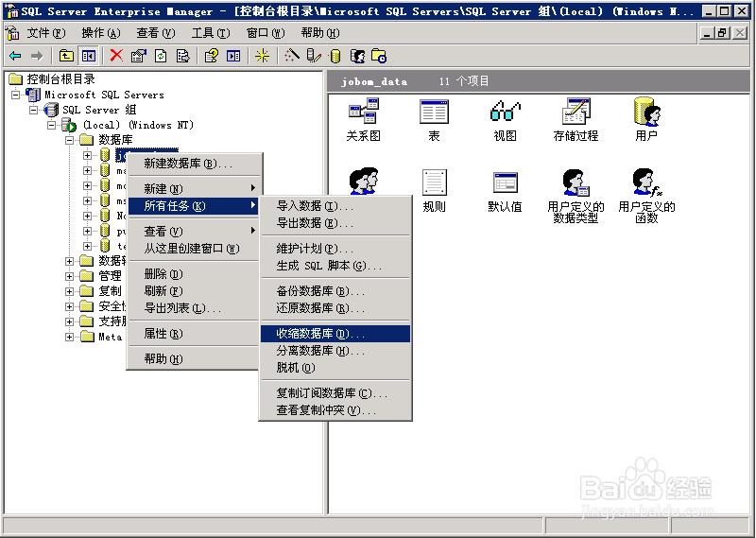This screenshot has height=538, width=756.
Task: Select 所有任务(K) in context menu
Action: [194, 206]
